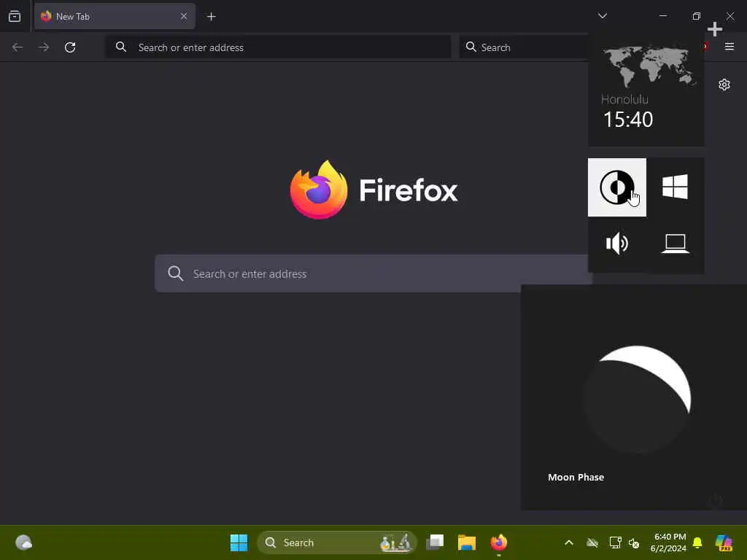
Task: Add a widget with the plus icon
Action: pos(715,29)
